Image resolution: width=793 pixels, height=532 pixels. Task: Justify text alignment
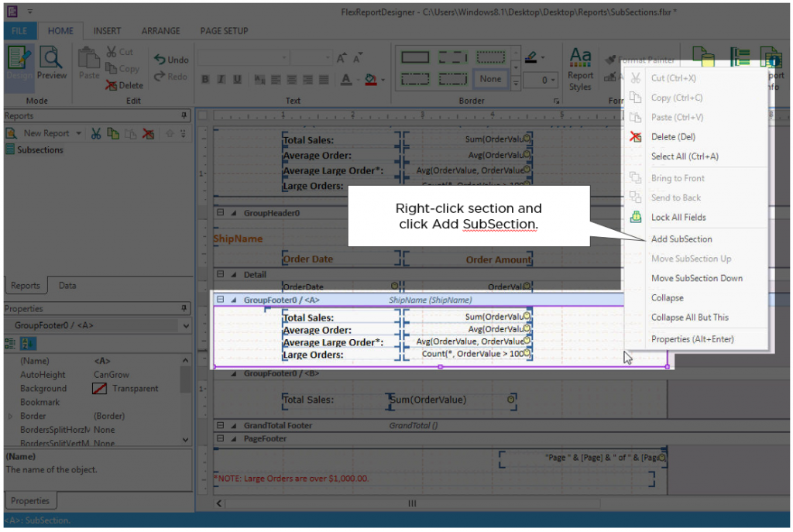click(x=324, y=80)
